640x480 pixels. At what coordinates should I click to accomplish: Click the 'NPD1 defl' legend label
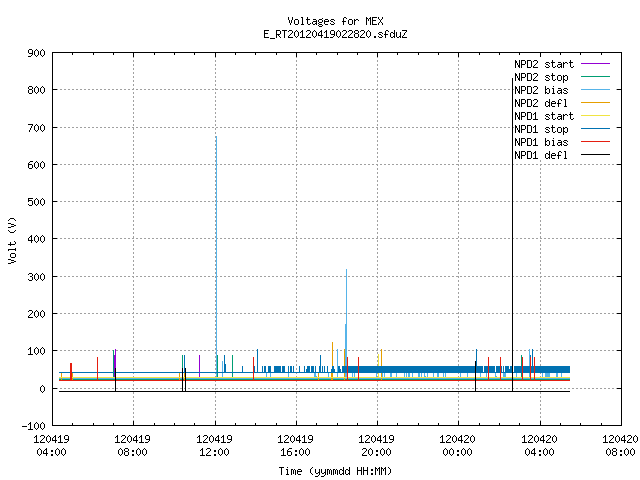pos(541,156)
